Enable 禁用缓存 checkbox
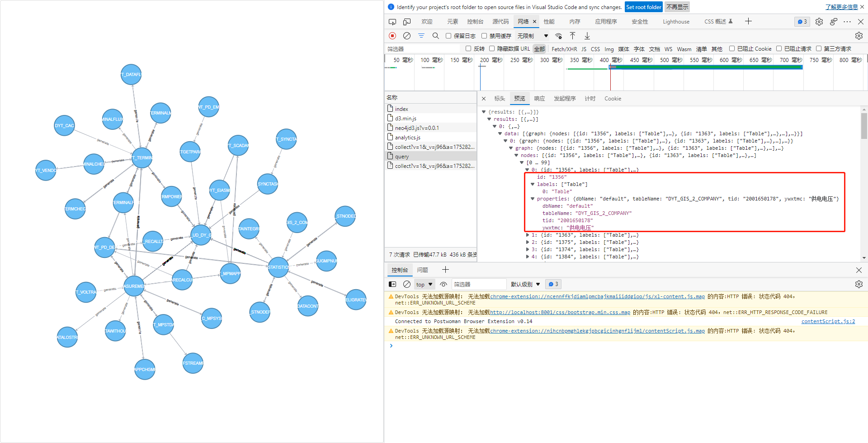 [484, 36]
